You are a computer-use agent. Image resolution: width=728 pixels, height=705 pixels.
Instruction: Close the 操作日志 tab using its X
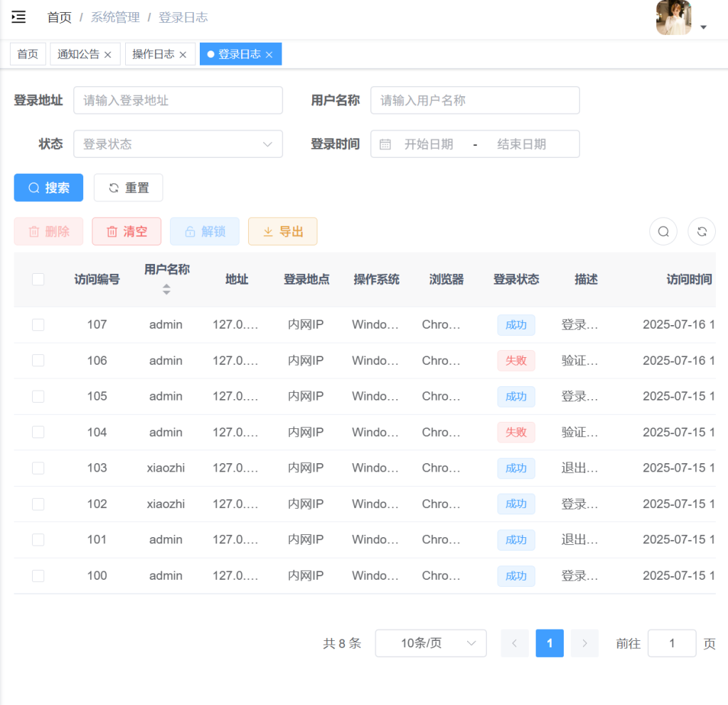click(x=183, y=55)
